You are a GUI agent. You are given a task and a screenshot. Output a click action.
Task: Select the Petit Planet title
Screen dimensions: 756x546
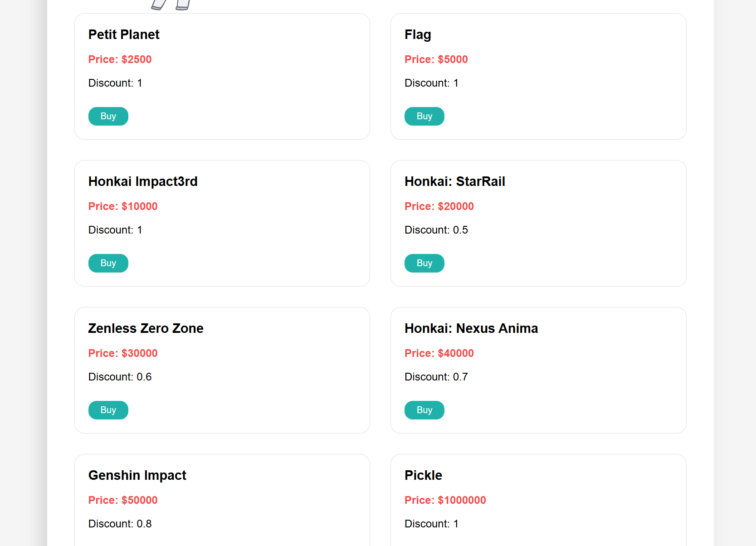pyautogui.click(x=124, y=34)
